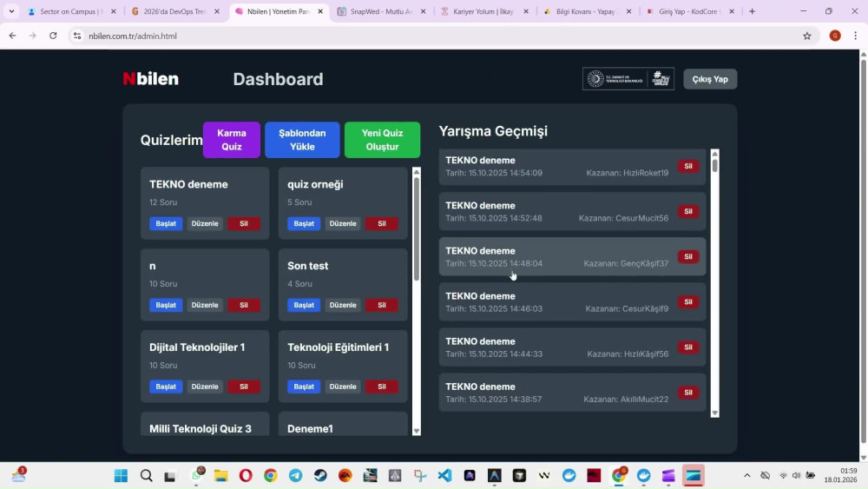Open the tab search dropdown arrow
The width and height of the screenshot is (868, 489).
click(11, 11)
